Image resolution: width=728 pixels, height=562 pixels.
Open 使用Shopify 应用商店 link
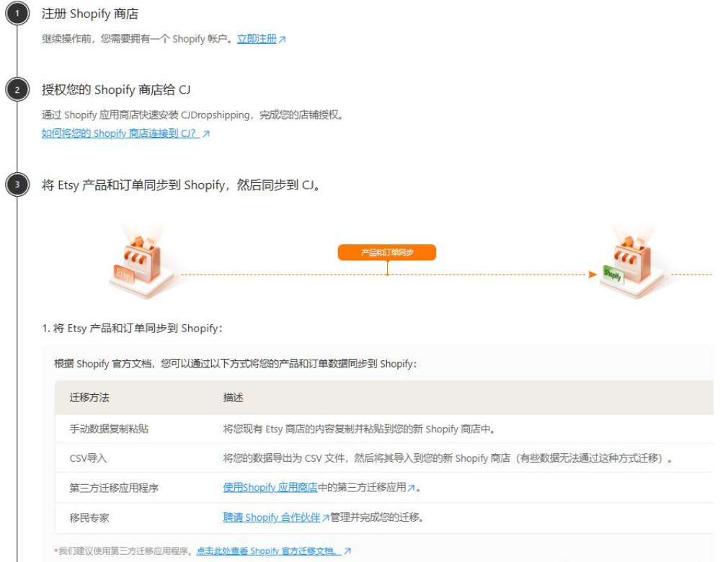(x=270, y=487)
